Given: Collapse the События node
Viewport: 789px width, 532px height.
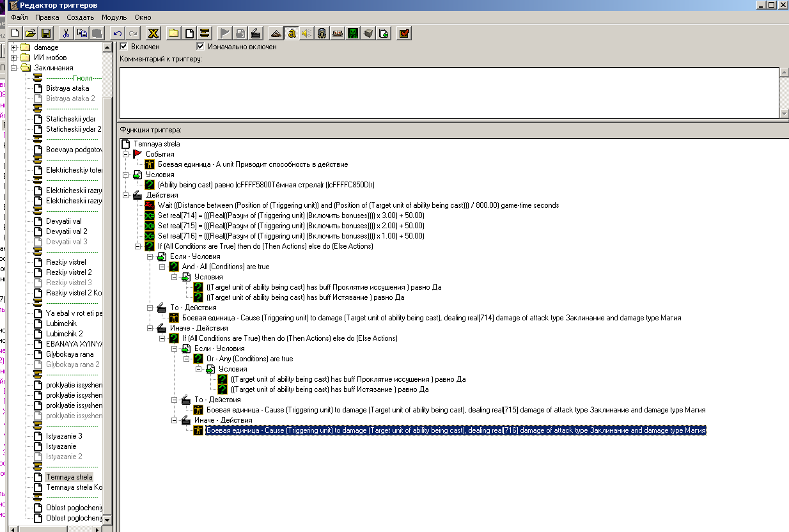Looking at the screenshot, I should tap(126, 154).
